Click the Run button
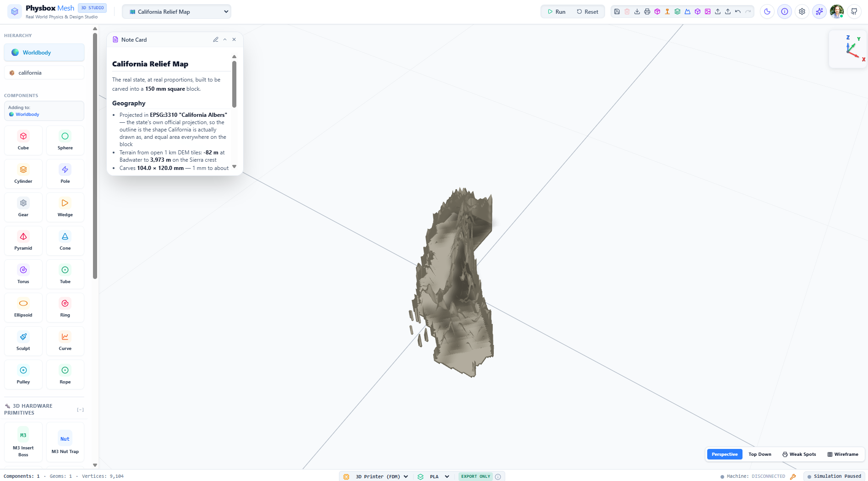The image size is (868, 481). [557, 12]
